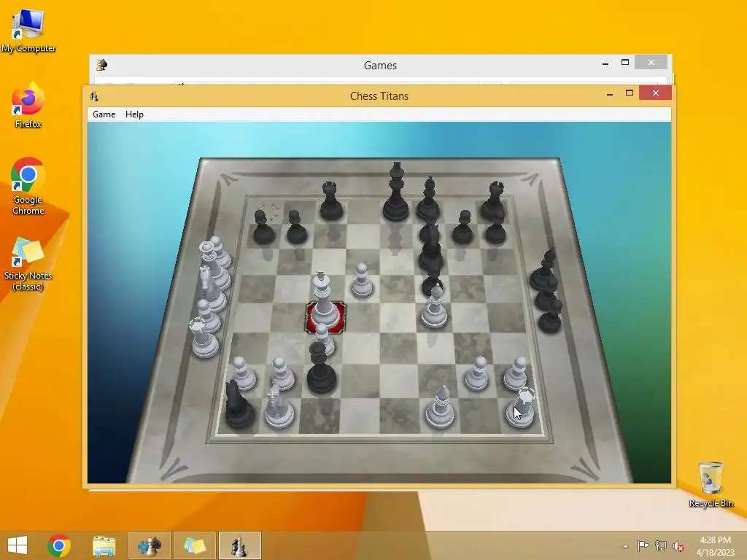The width and height of the screenshot is (747, 560).
Task: Click the Games window title bar icon
Action: coord(101,65)
